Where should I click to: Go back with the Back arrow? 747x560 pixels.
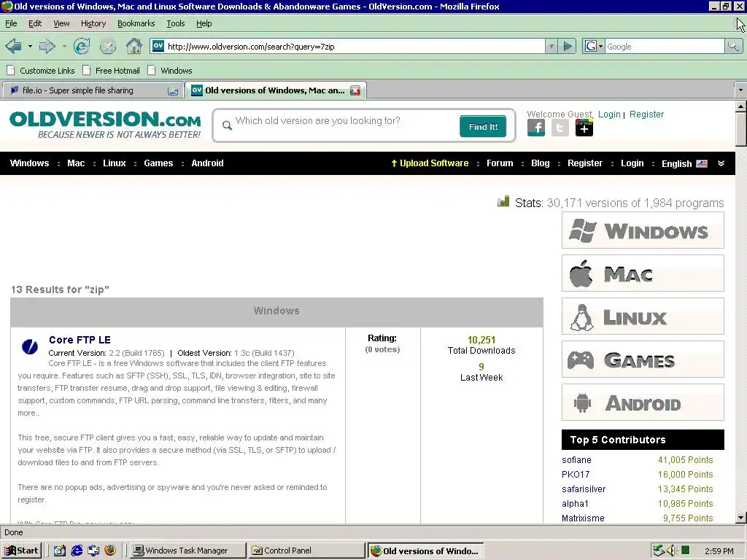(x=13, y=46)
